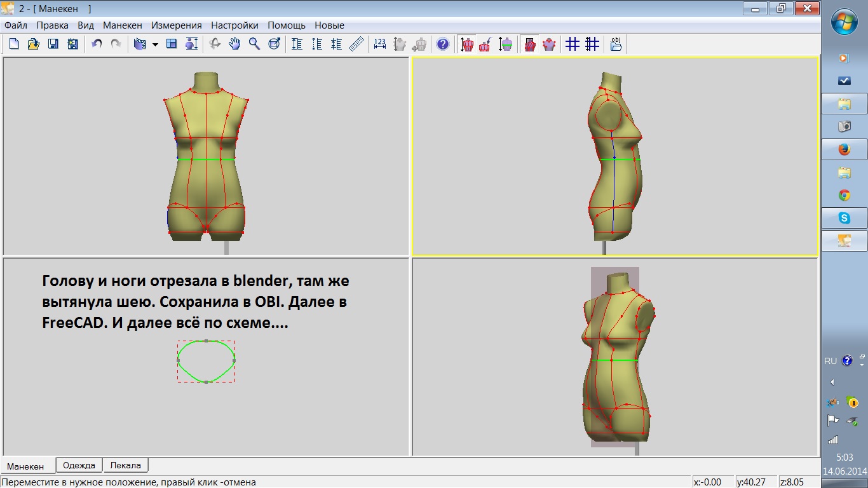Activate the magnifier zoom tool
Screen dimensions: 868x488
(254, 44)
